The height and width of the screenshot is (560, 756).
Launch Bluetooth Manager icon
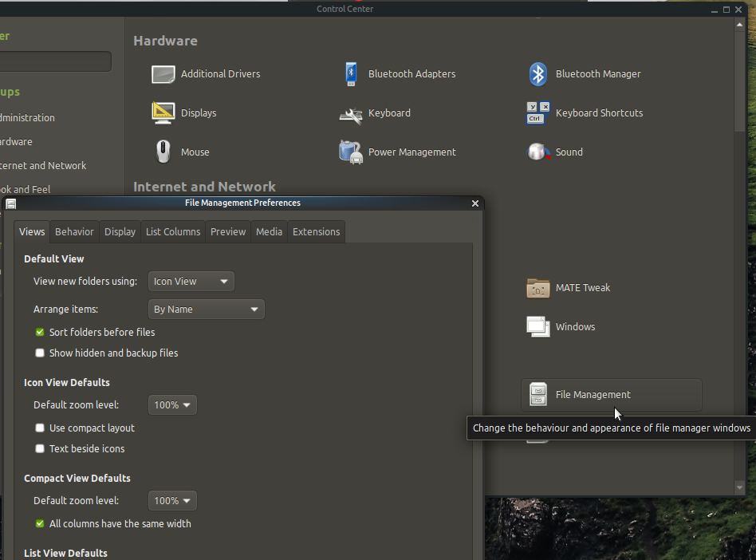pyautogui.click(x=538, y=74)
